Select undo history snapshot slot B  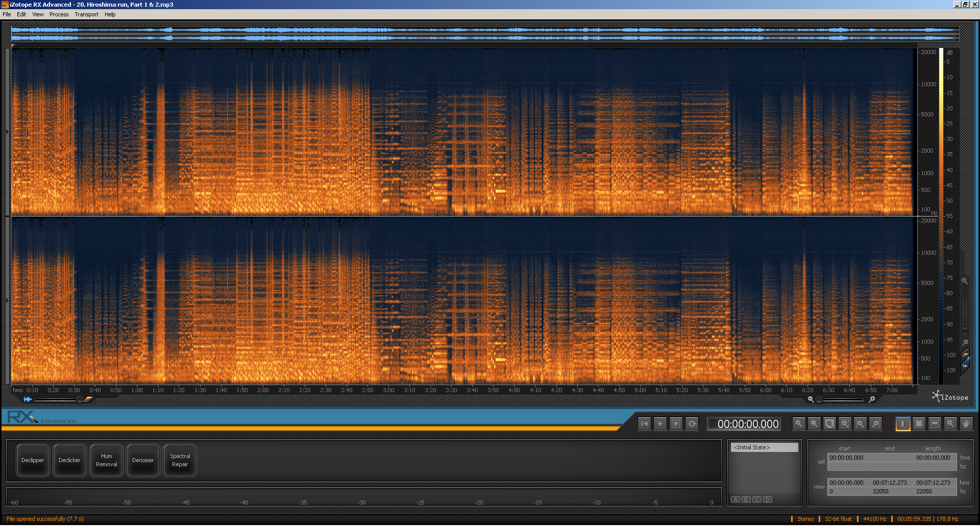(x=746, y=499)
